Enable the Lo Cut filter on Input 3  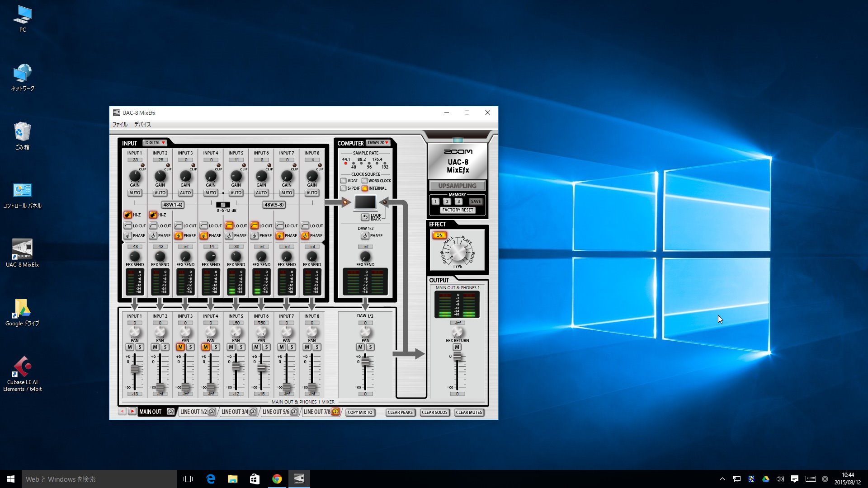coord(178,225)
